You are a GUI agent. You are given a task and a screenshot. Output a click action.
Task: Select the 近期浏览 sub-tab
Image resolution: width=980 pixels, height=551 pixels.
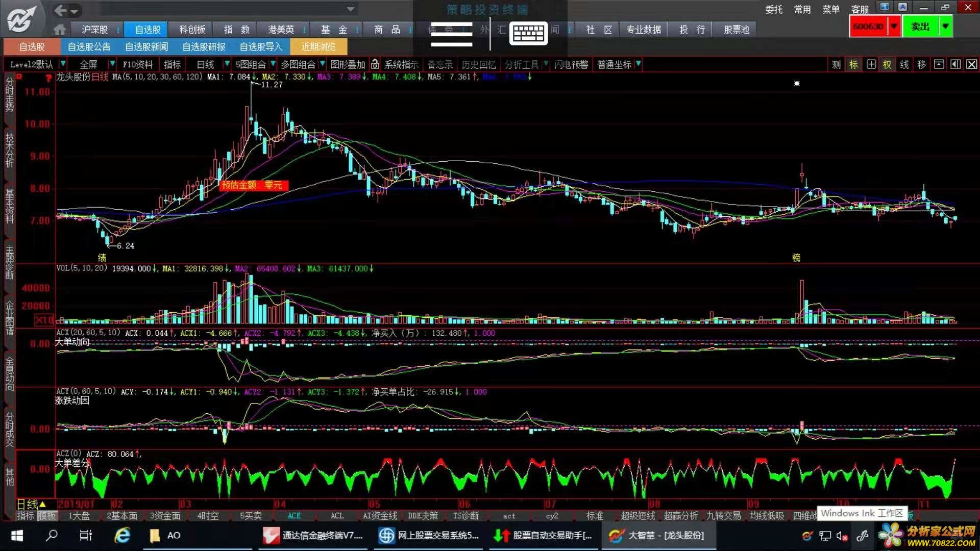pos(318,47)
